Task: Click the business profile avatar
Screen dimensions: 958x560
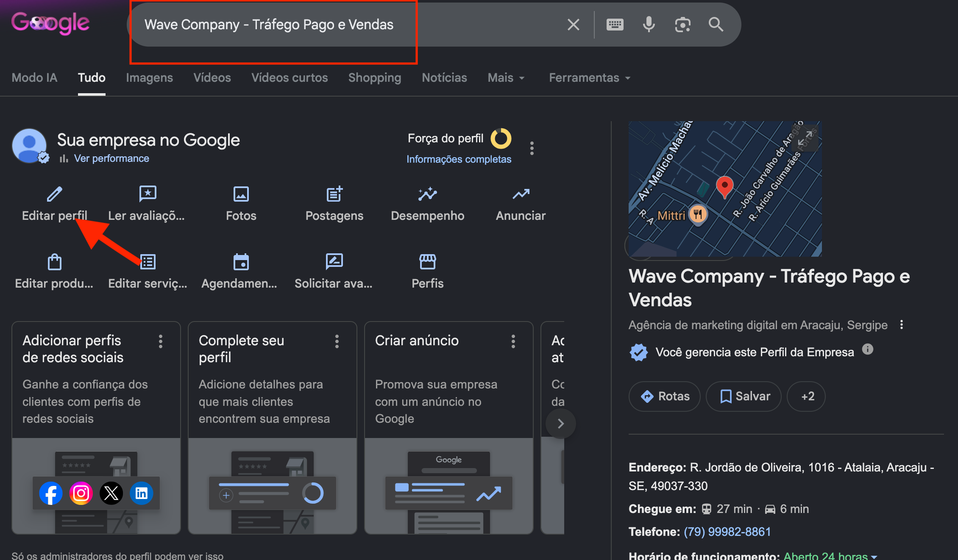Action: click(30, 146)
